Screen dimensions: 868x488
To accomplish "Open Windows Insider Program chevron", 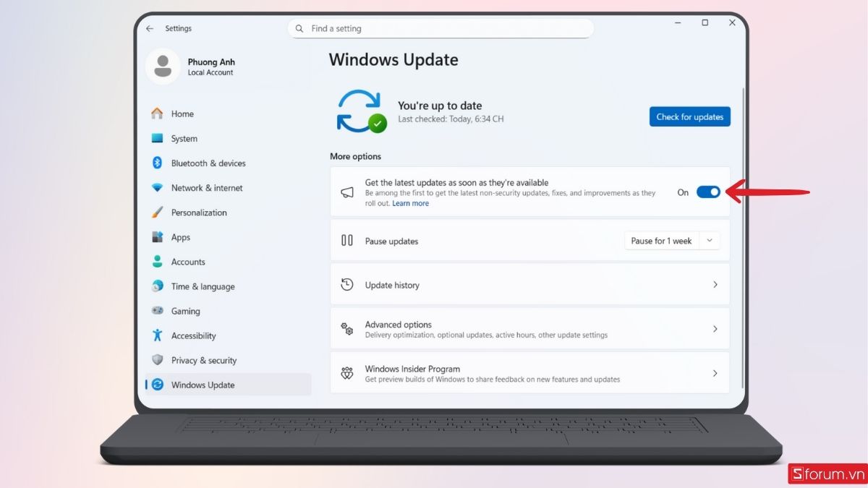I will click(715, 373).
